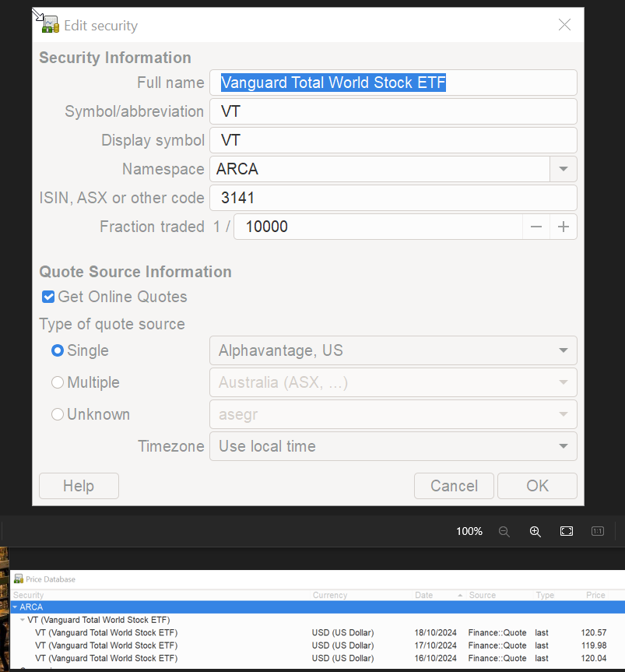Screen dimensions: 625x672
Task: Select the Single quote source radio
Action: [58, 350]
